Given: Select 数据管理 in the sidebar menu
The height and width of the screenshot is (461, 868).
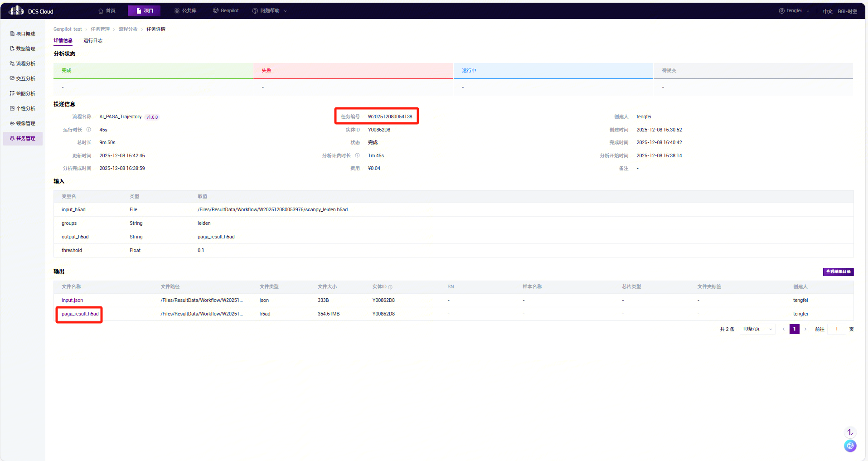Looking at the screenshot, I should click(x=23, y=49).
